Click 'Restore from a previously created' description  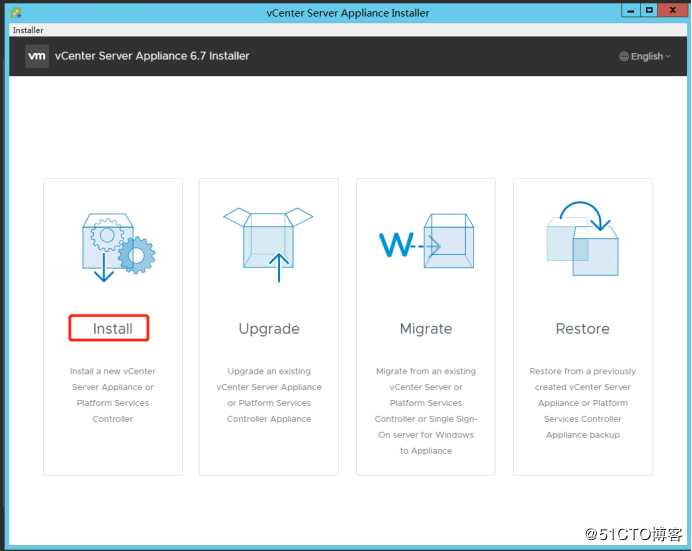(x=583, y=403)
